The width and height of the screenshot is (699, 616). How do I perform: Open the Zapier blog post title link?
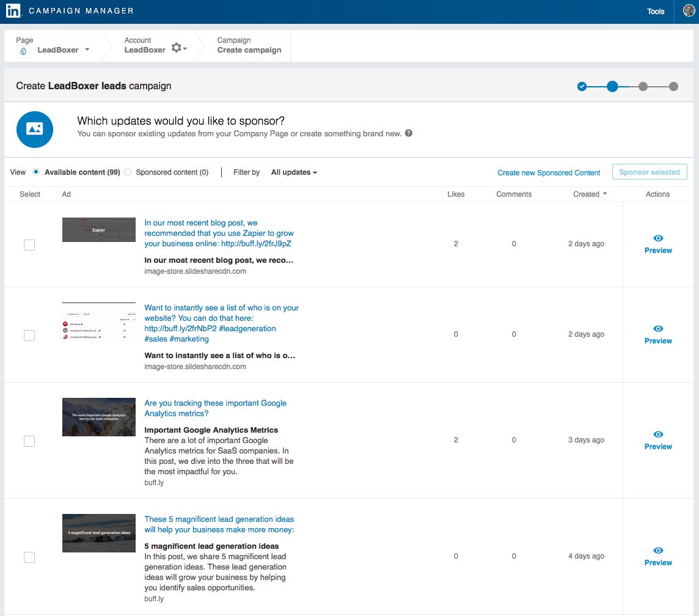[x=219, y=233]
